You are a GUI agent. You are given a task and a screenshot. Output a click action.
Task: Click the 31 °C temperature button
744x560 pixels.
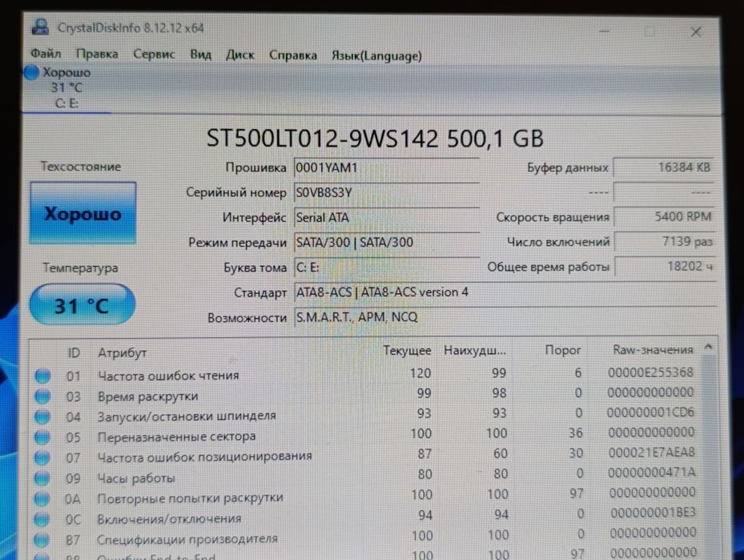point(82,304)
